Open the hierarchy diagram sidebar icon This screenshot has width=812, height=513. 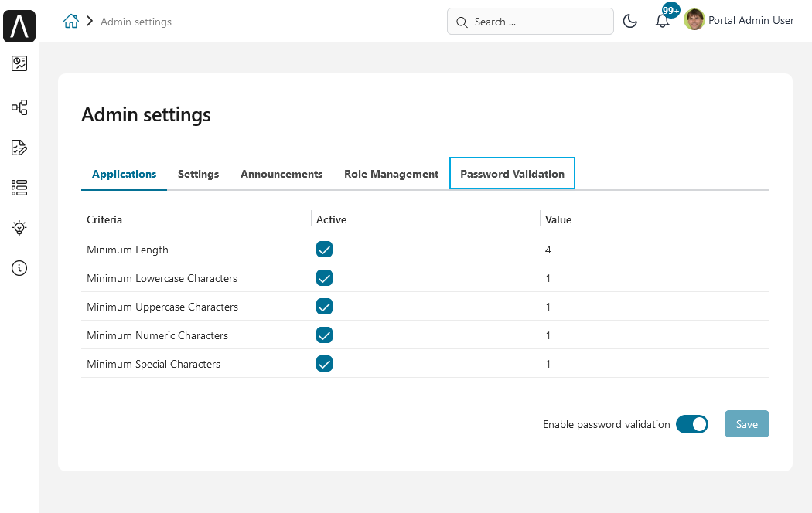pyautogui.click(x=19, y=107)
